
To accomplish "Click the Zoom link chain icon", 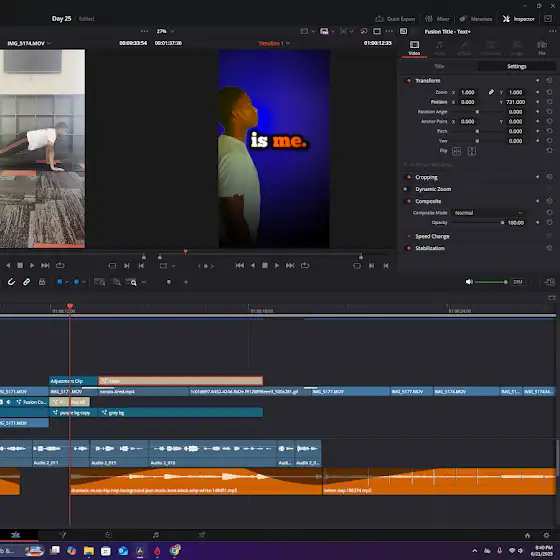I will [491, 92].
